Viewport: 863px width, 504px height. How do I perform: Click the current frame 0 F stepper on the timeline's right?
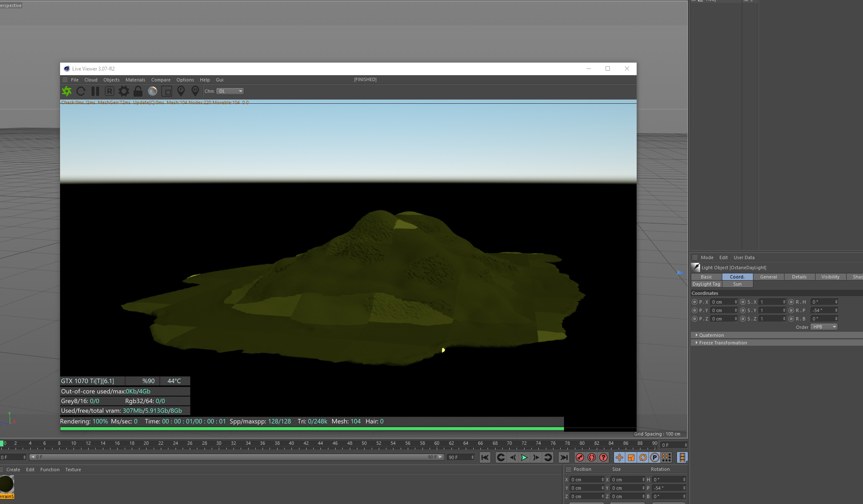[x=686, y=445]
